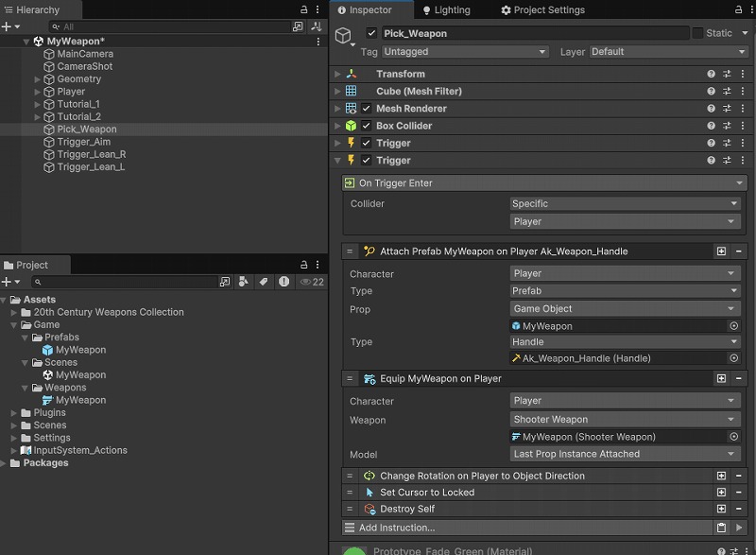Expand the Change Rotation on Player instruction
Viewport: 756px width, 555px height.
click(482, 476)
